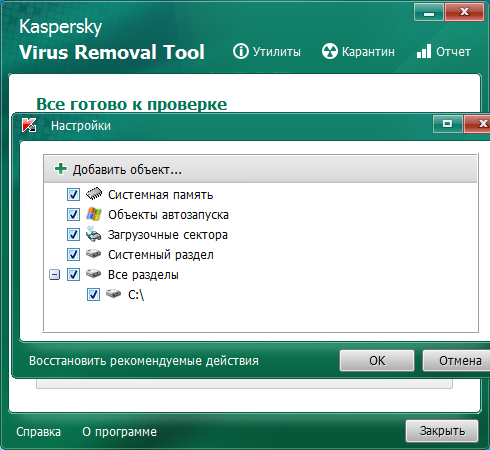Click the Закрыть button in the main window
490x450 pixels.
coord(442,431)
